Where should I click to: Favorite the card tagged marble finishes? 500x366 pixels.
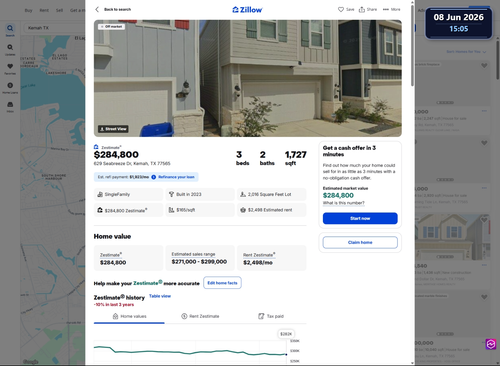point(484,297)
